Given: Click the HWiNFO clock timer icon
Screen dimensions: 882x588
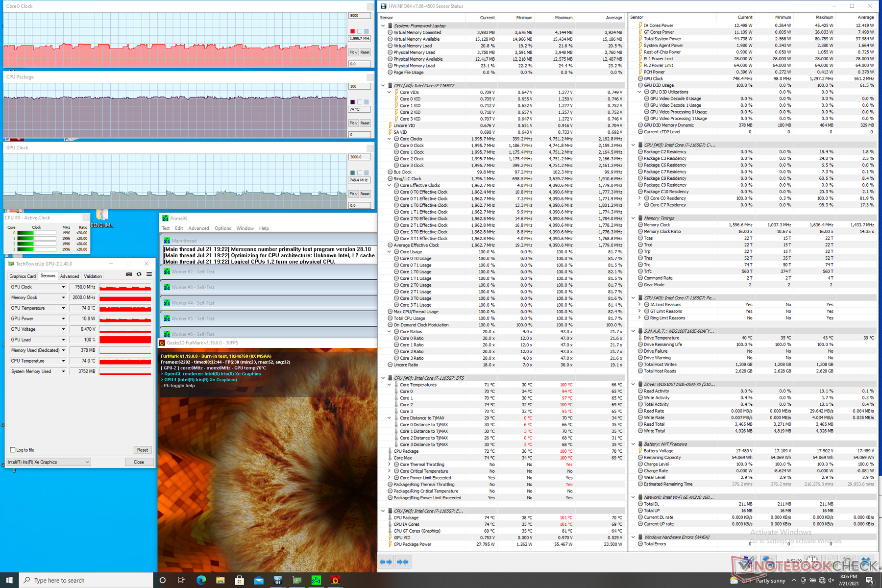Looking at the screenshot, I should click(x=812, y=562).
